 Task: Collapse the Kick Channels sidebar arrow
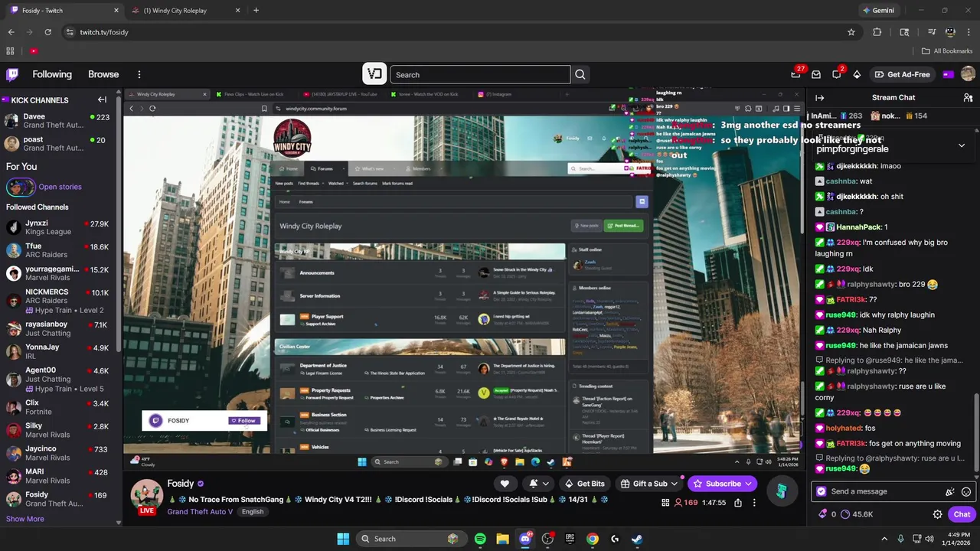[102, 99]
